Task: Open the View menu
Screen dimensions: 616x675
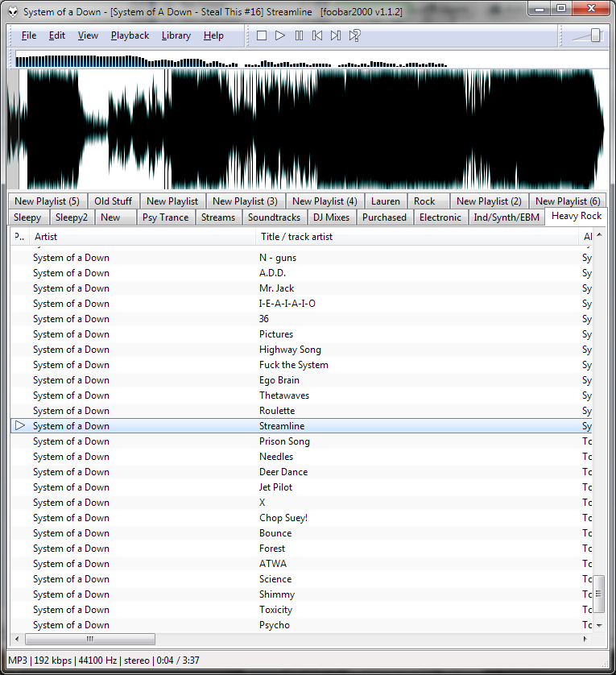Action: 88,35
